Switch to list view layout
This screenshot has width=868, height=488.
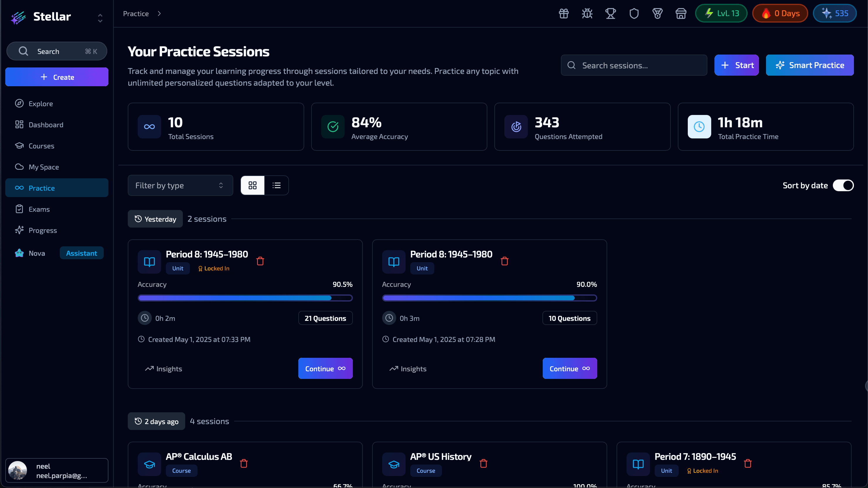277,185
